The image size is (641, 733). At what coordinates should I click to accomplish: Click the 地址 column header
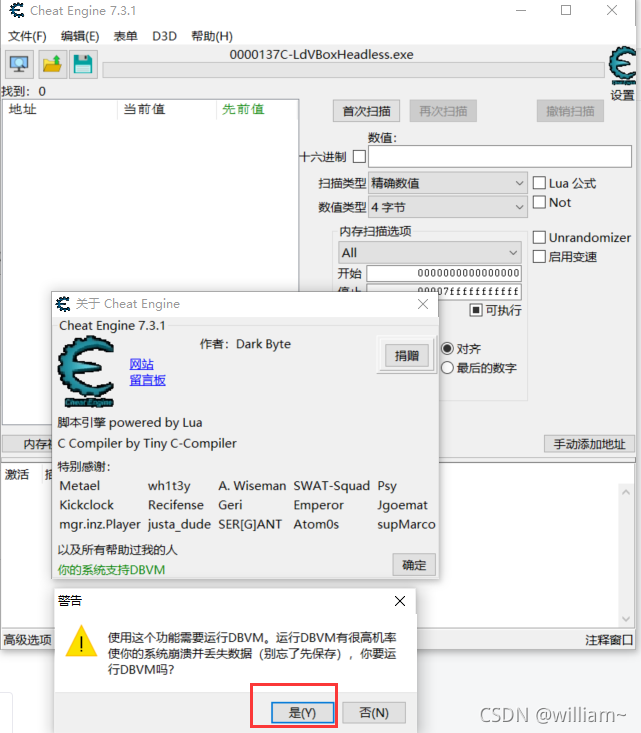click(x=22, y=109)
